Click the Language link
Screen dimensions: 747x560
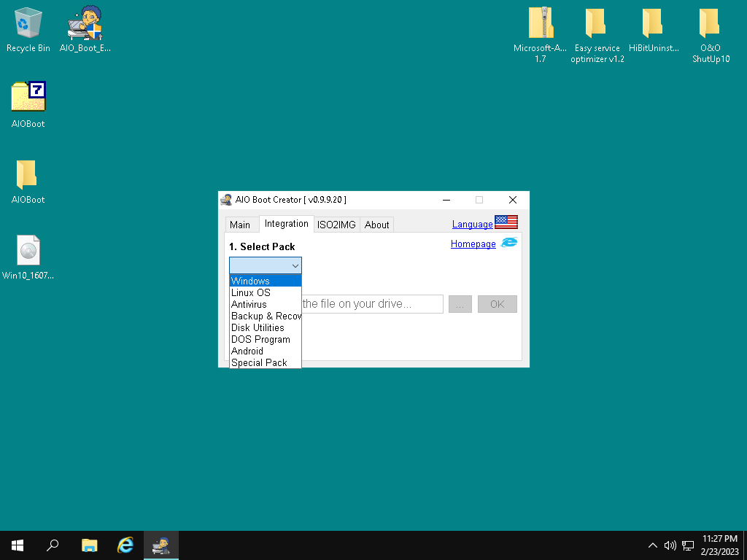click(472, 225)
